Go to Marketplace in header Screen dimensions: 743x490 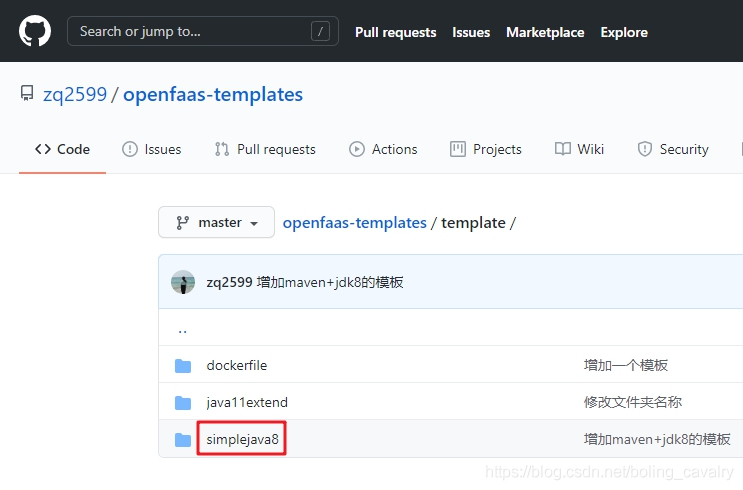click(545, 32)
